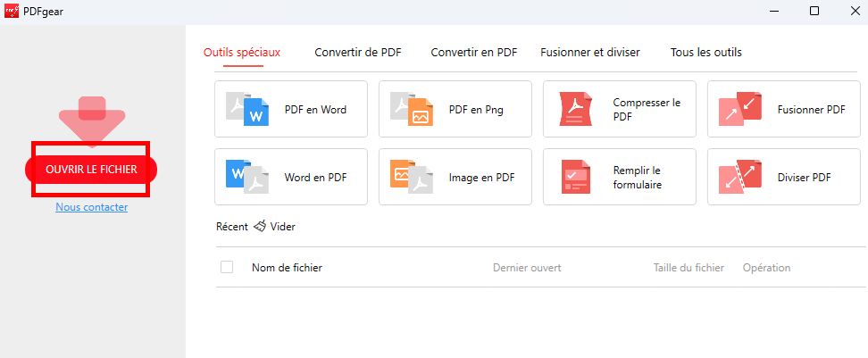
Task: Click the OUVRIR LE FICHIER button
Action: tap(91, 170)
